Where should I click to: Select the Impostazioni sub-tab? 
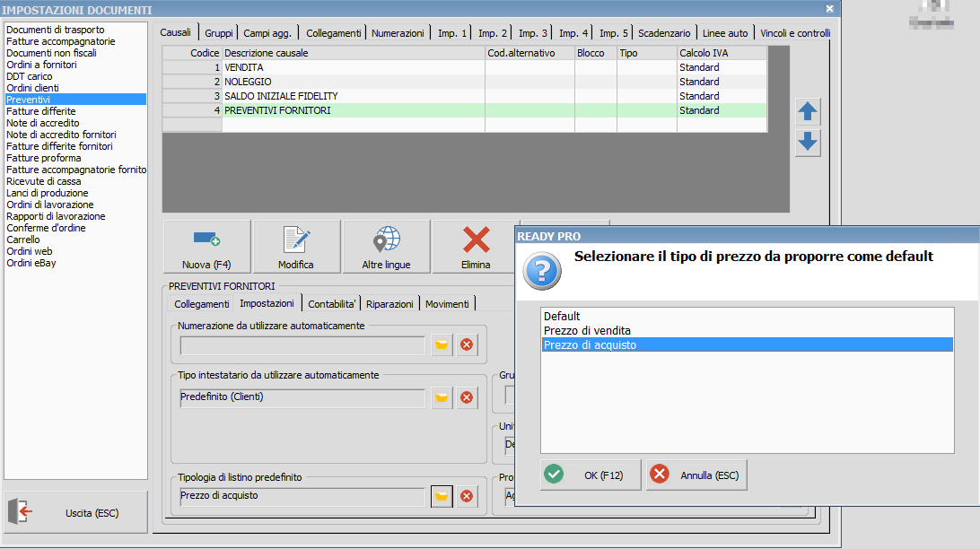pyautogui.click(x=267, y=303)
